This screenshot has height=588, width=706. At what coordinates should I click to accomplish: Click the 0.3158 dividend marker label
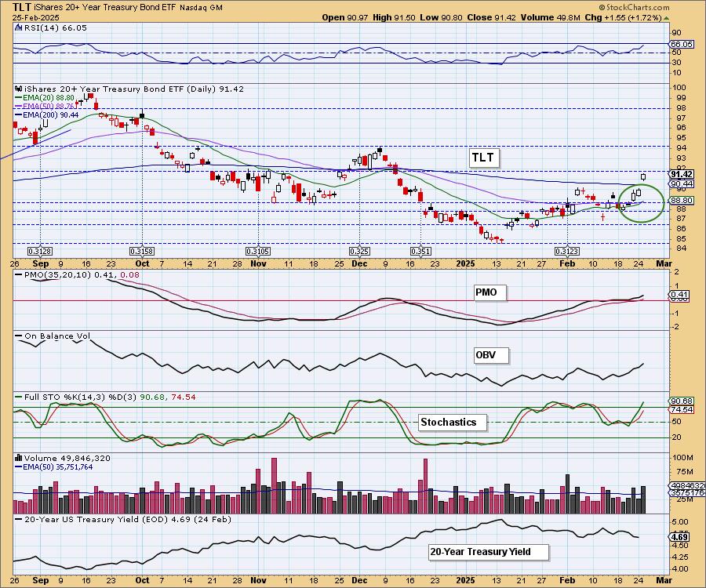click(x=142, y=252)
